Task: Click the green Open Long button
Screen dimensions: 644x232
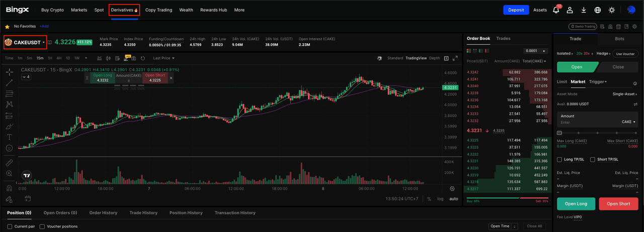Action: 576,204
